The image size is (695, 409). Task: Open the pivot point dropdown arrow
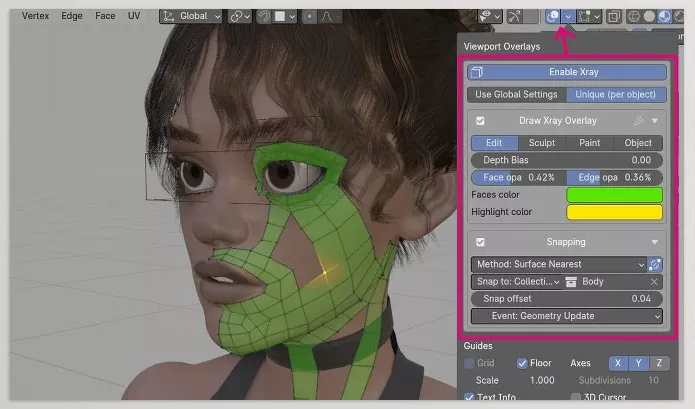(247, 17)
